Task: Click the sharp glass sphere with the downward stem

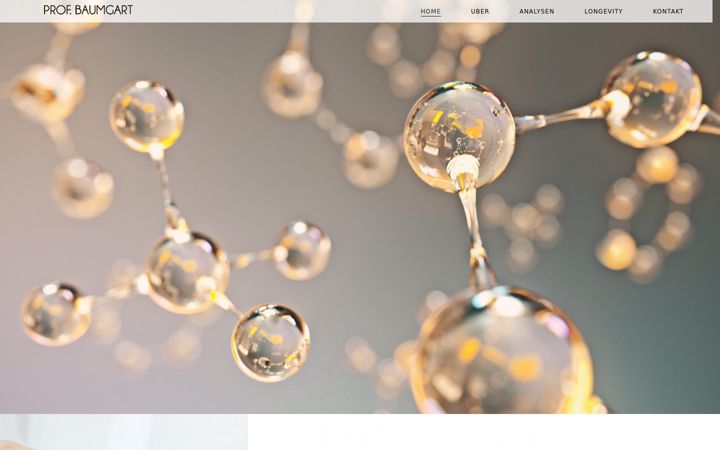Action: click(x=459, y=136)
